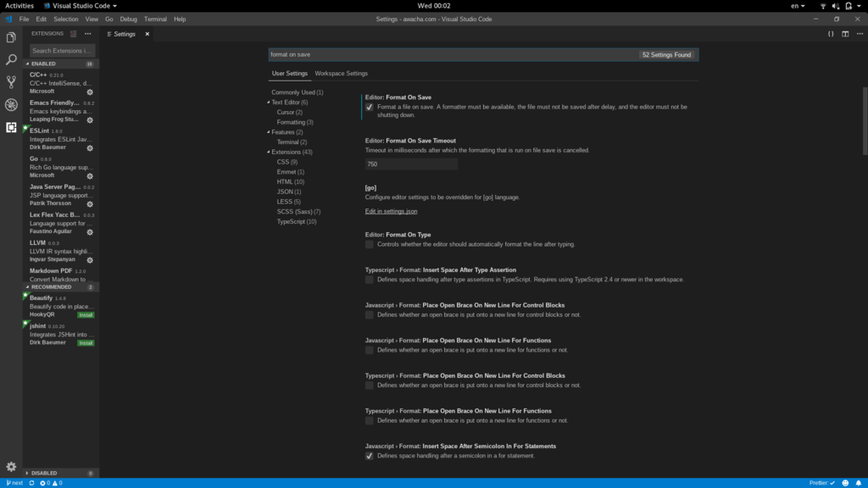
Task: Open the Manage gear in activity bar
Action: pyautogui.click(x=11, y=467)
